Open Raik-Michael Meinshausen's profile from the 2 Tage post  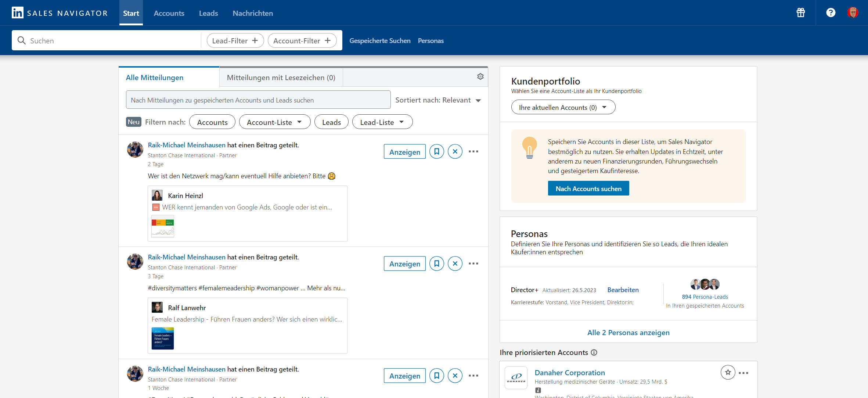click(187, 145)
